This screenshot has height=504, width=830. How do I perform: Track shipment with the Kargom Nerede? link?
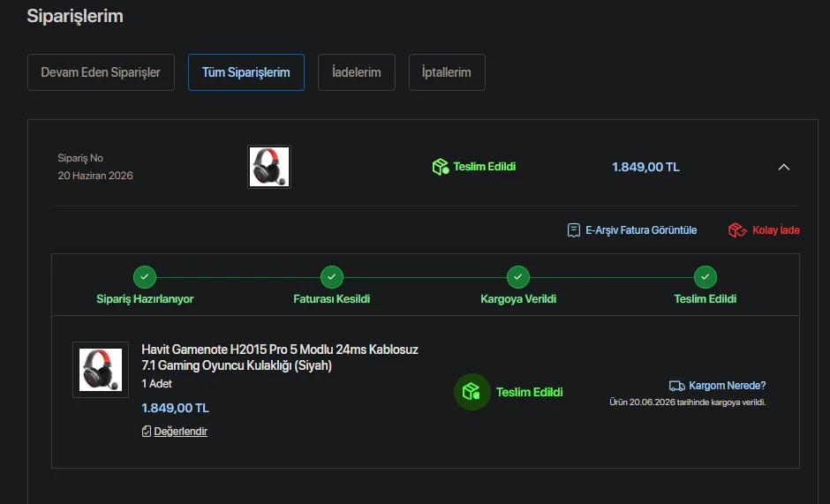pos(728,386)
